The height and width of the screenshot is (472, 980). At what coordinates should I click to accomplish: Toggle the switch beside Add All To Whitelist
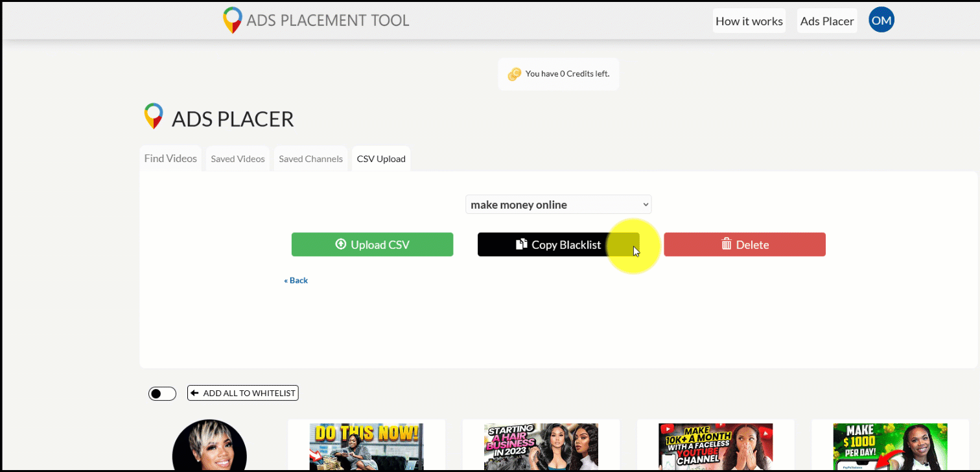tap(162, 394)
